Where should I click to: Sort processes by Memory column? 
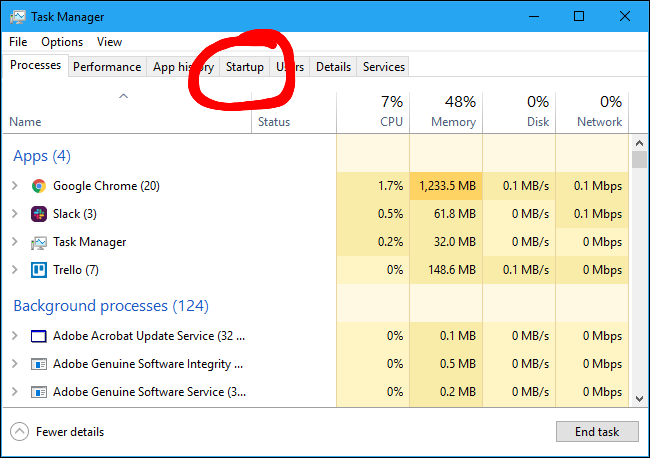[446, 112]
